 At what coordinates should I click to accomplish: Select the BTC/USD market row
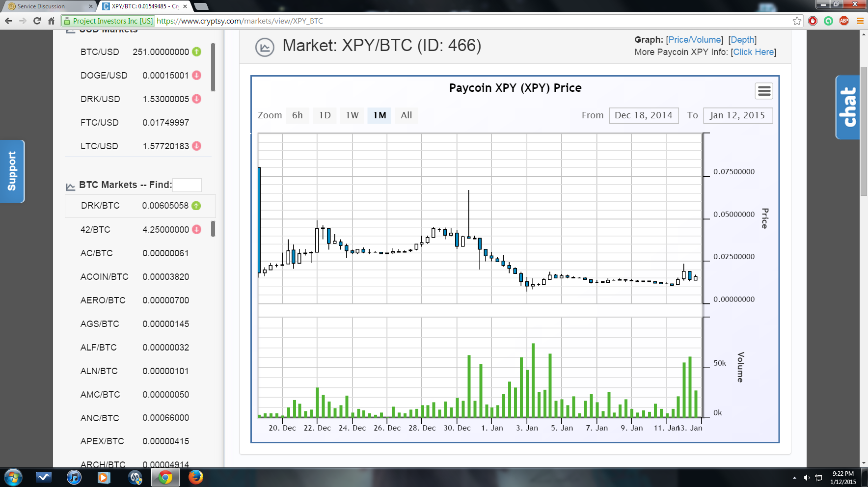[x=140, y=52]
